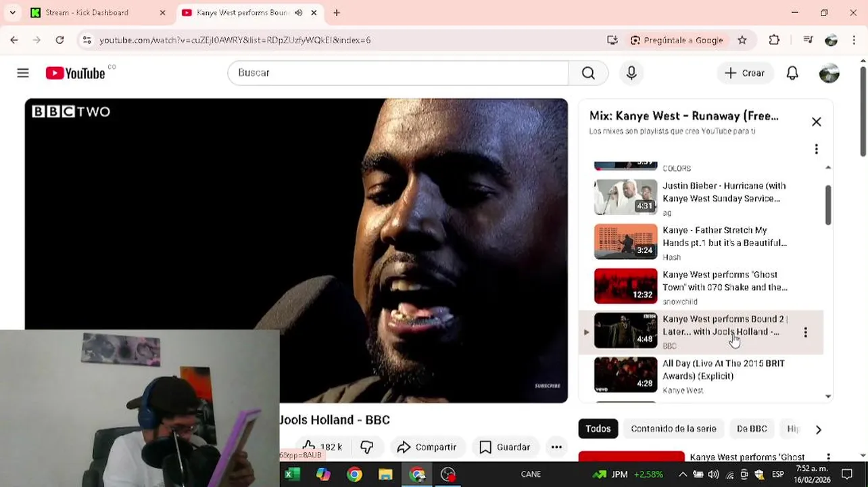Open the Mix playlist options menu
The image size is (868, 487).
pyautogui.click(x=817, y=149)
